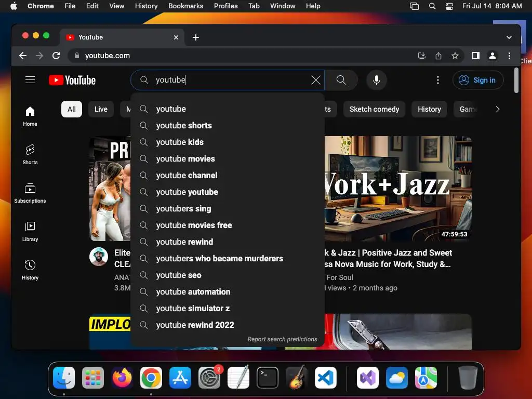This screenshot has width=532, height=399.
Task: Go to Home in the sidebar
Action: (30, 116)
